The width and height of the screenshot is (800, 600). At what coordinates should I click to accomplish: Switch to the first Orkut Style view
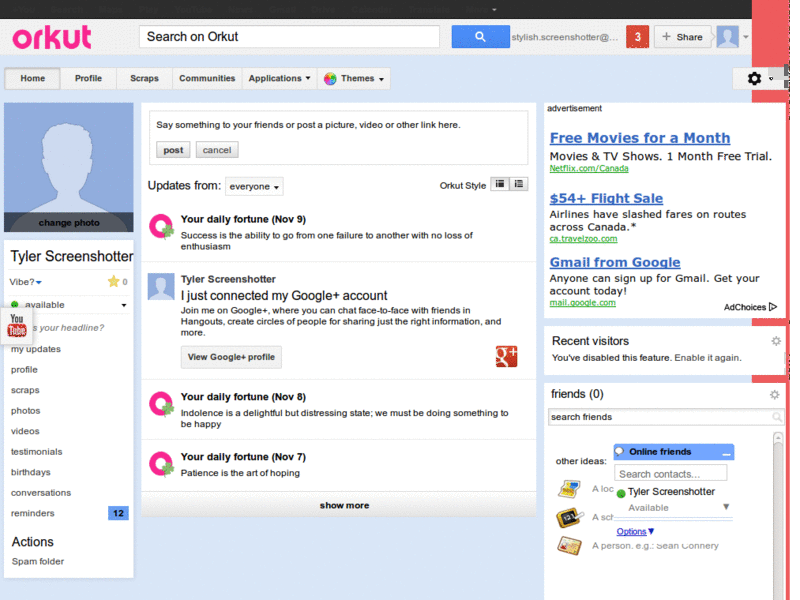[500, 184]
